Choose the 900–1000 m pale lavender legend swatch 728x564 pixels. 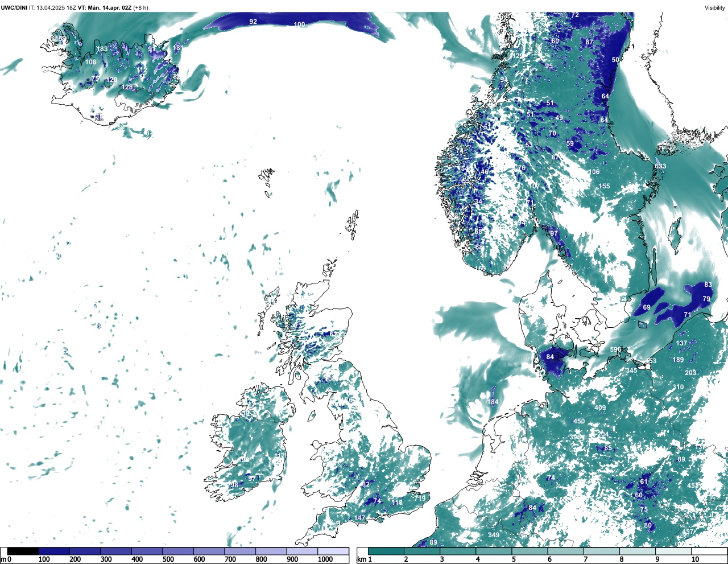[x=302, y=551]
